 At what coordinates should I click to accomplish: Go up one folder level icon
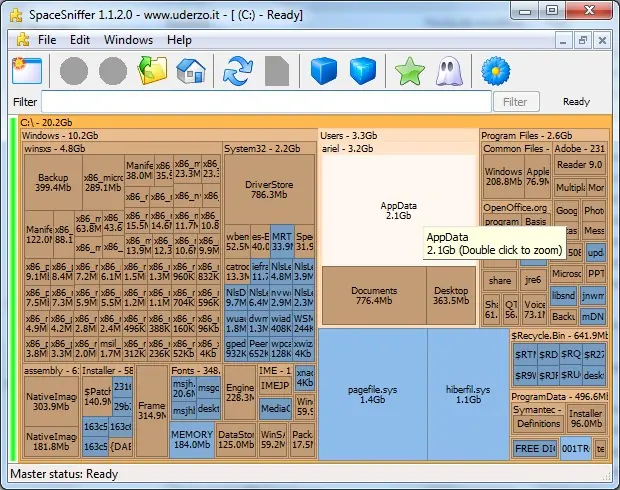pyautogui.click(x=152, y=71)
